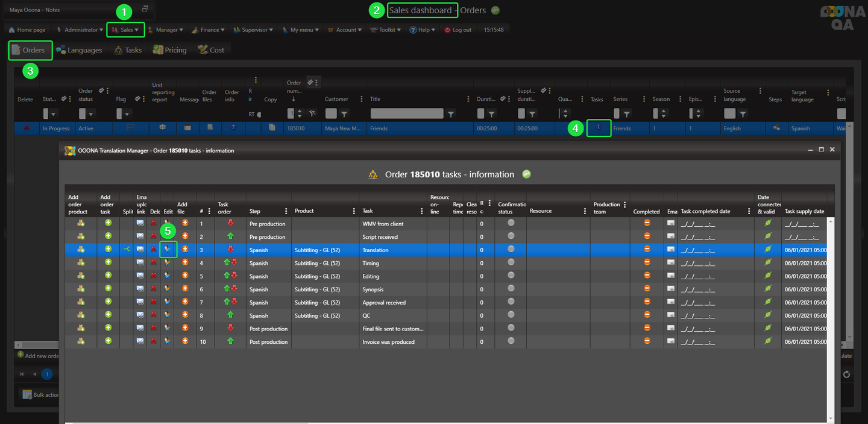The width and height of the screenshot is (868, 424).
Task: Click the Title column filter input field
Action: [407, 113]
